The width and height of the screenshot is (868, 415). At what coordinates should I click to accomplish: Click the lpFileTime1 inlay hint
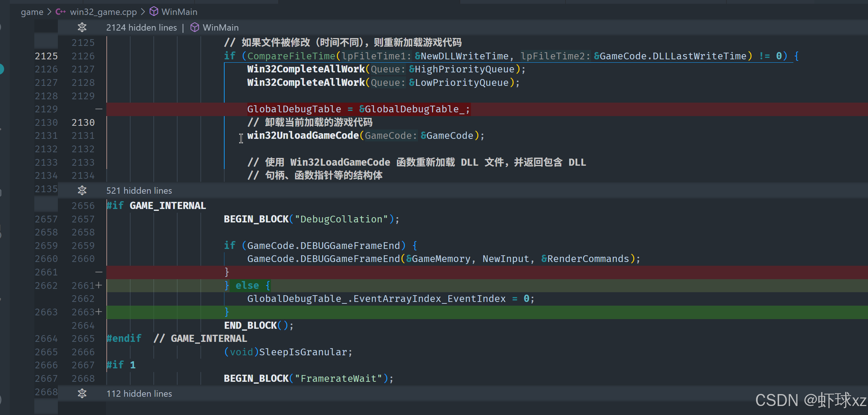[x=377, y=56]
